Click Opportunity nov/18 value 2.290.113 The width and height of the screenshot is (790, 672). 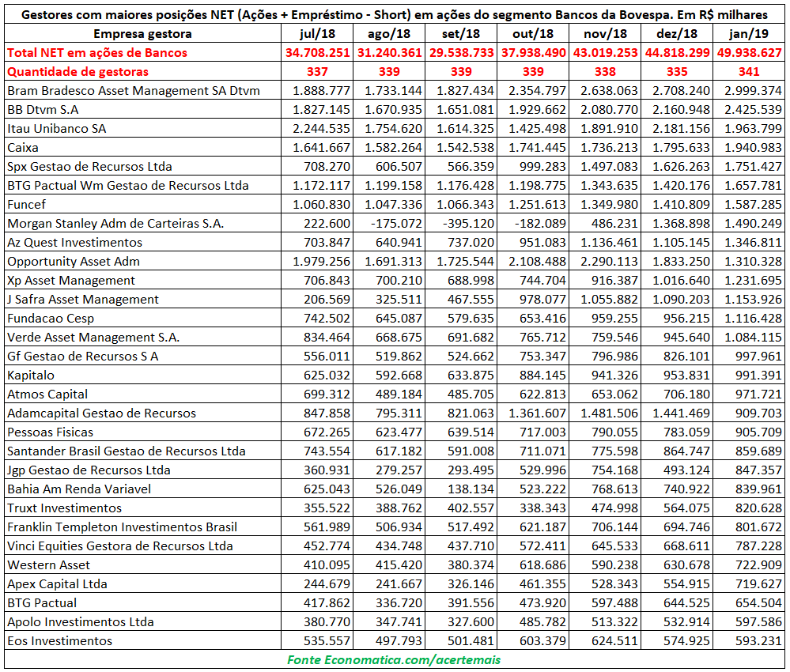609,262
